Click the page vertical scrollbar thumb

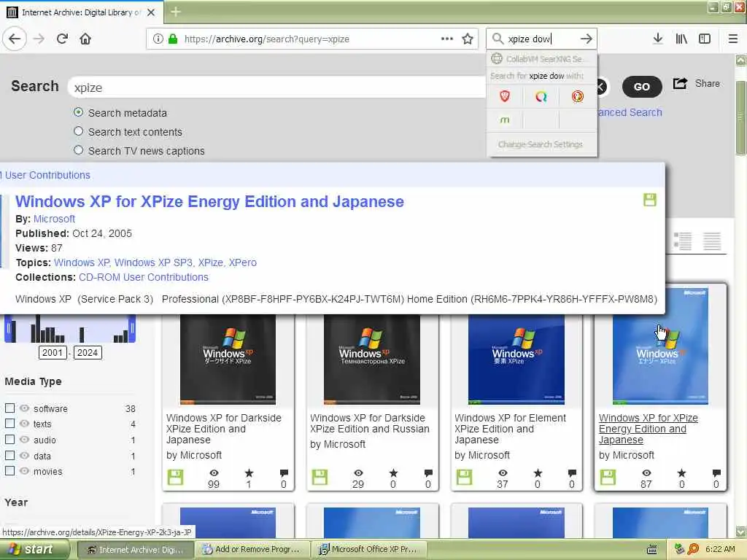tap(740, 118)
